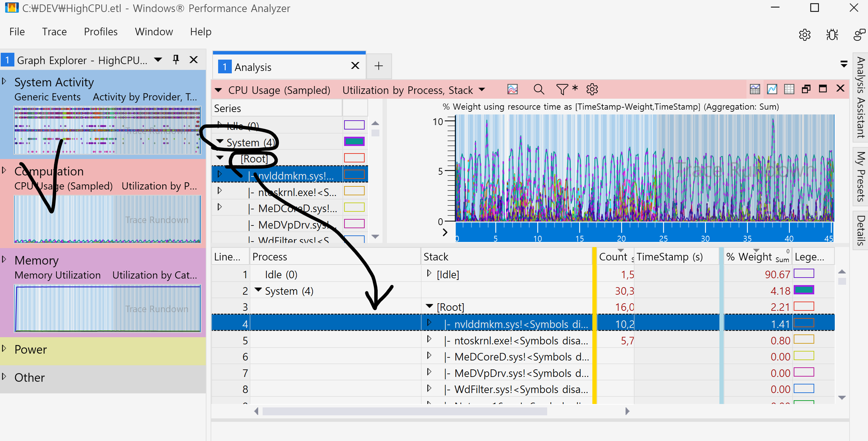Viewport: 868px width, 441px height.
Task: Open the Profiles menu
Action: click(x=101, y=32)
